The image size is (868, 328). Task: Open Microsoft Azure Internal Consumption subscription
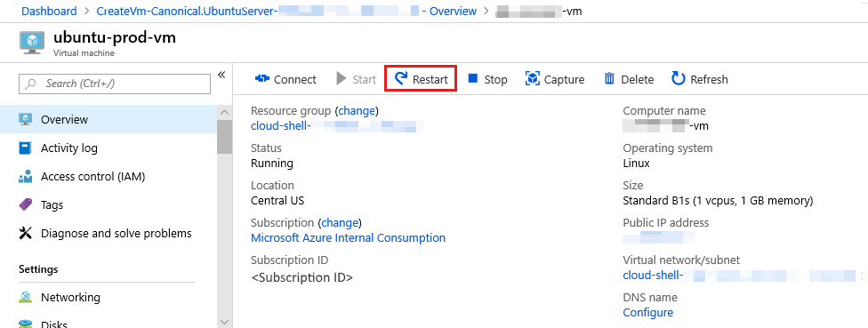click(349, 238)
